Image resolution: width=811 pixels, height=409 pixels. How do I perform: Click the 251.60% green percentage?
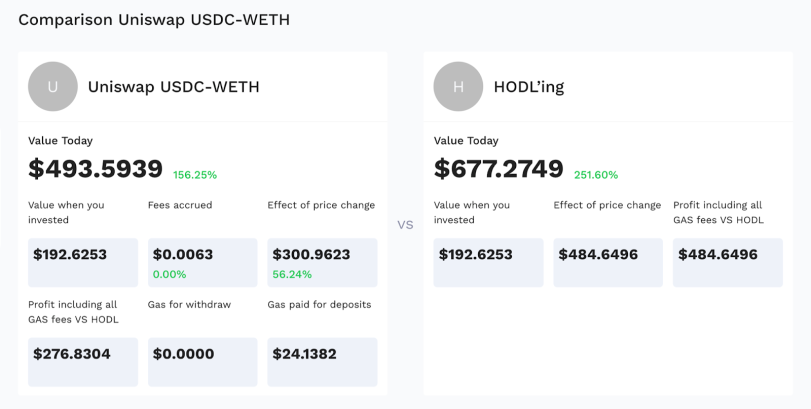point(596,175)
